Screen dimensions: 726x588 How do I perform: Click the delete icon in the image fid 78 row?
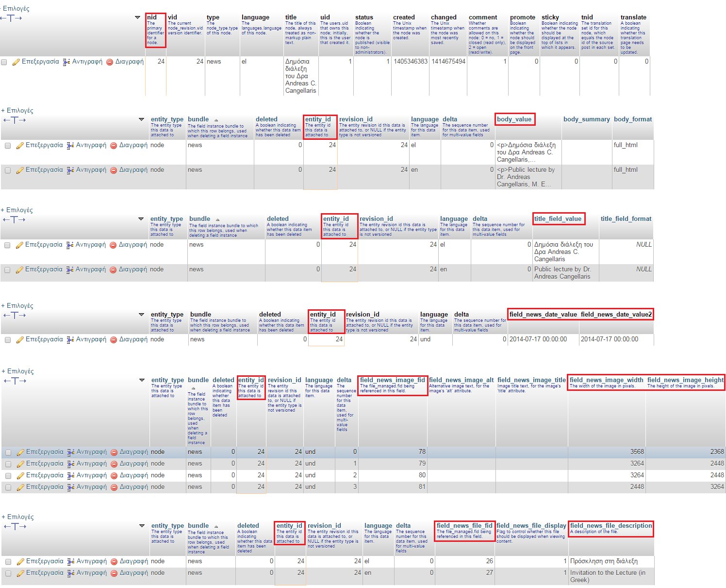[x=114, y=453]
